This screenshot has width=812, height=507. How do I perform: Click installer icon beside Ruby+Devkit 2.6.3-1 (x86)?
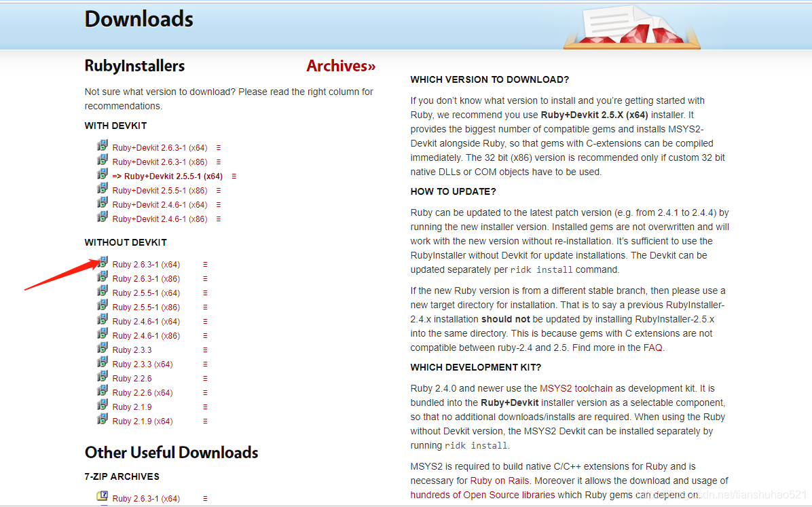coord(103,159)
